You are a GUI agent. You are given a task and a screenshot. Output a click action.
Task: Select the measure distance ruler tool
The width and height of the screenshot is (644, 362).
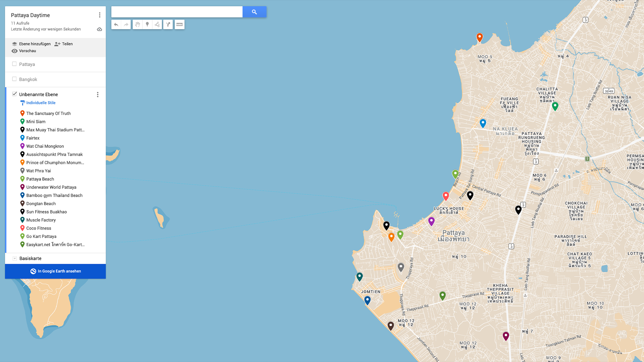pos(179,24)
